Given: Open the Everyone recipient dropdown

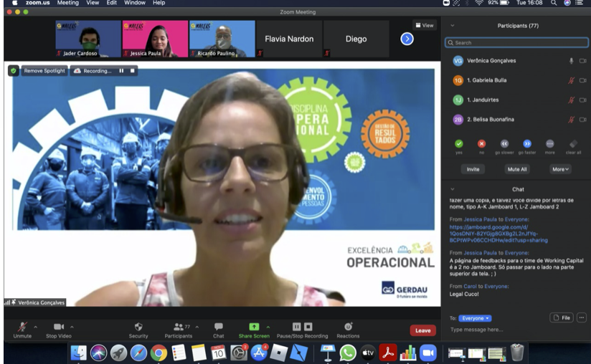Looking at the screenshot, I should [475, 318].
